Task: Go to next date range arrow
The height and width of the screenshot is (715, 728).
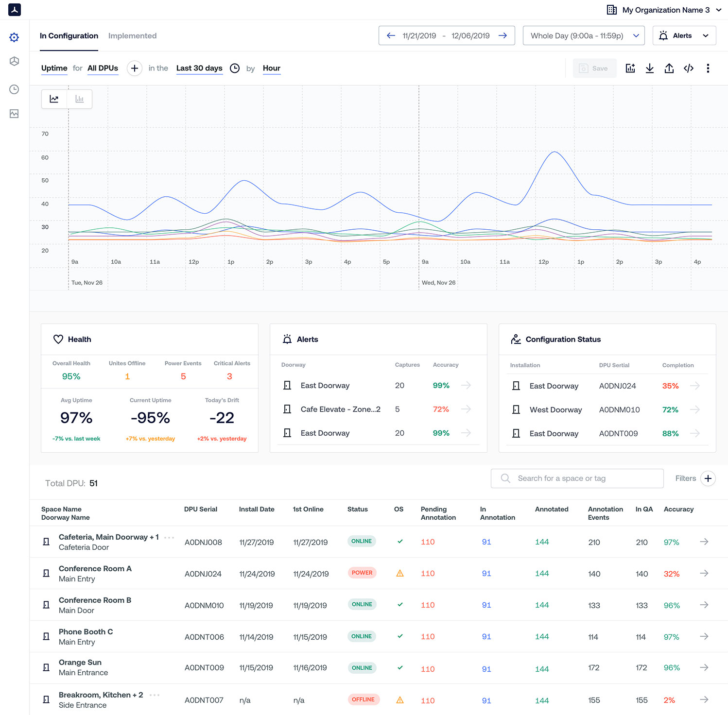Action: (503, 35)
